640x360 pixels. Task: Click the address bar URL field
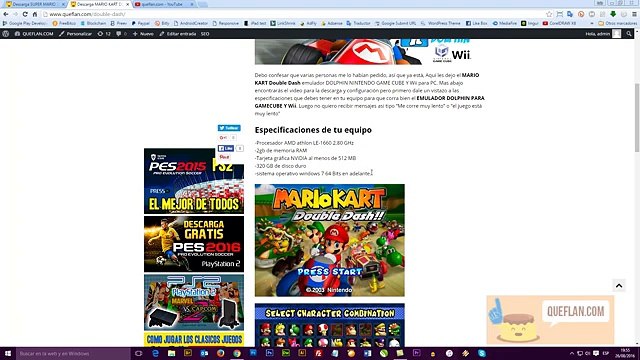(294, 14)
